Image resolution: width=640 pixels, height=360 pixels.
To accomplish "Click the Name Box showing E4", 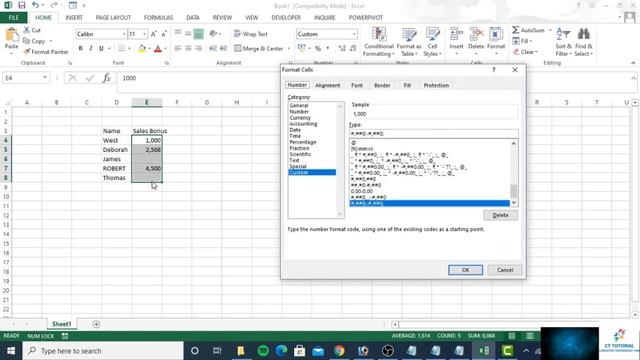I will [25, 78].
